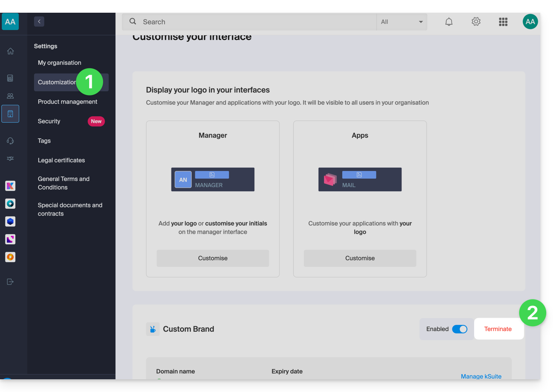Open the AA account avatar menu
The height and width of the screenshot is (392, 553).
(530, 22)
